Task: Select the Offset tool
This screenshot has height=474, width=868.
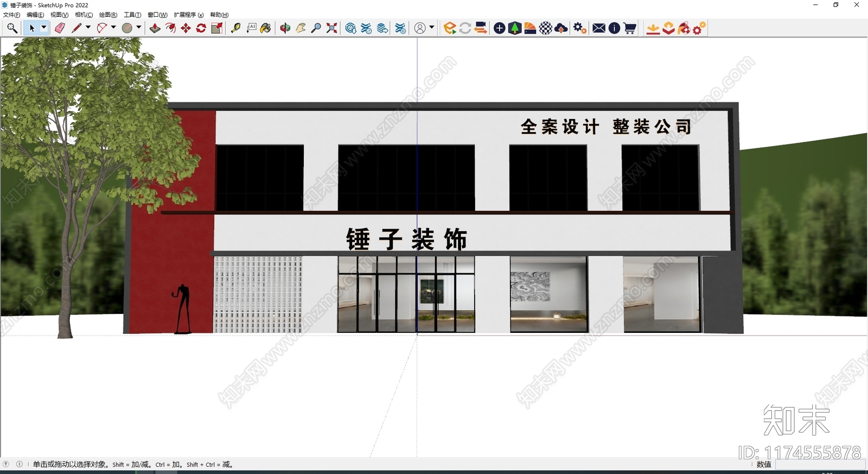Action: coord(170,28)
